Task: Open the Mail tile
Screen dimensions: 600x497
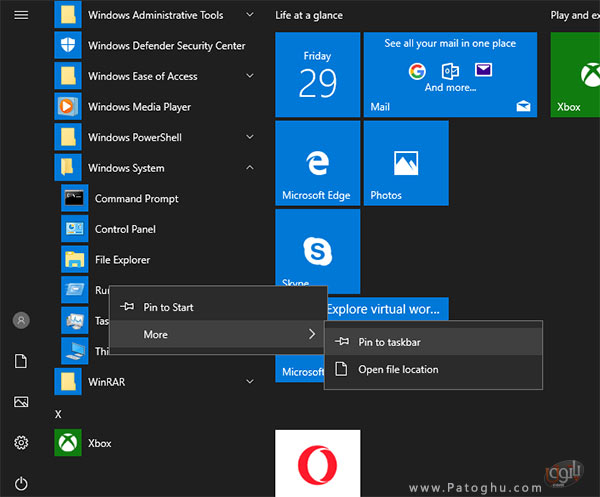Action: point(450,75)
